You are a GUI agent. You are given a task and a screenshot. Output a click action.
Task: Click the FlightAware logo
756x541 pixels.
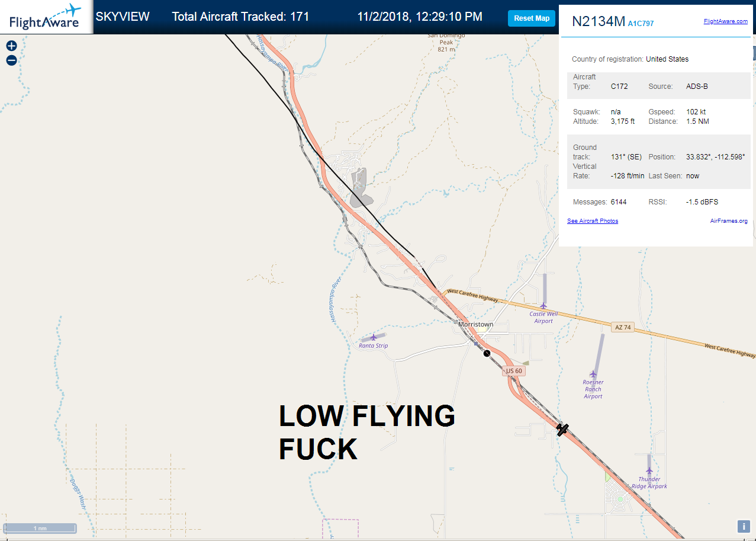(x=45, y=17)
